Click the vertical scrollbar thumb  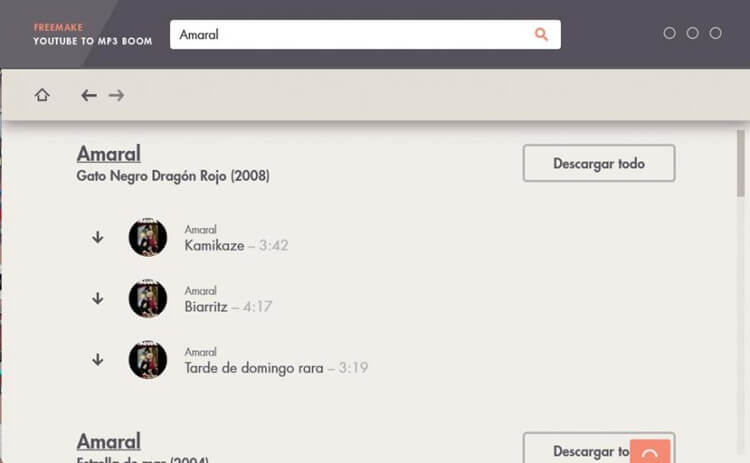tap(740, 164)
